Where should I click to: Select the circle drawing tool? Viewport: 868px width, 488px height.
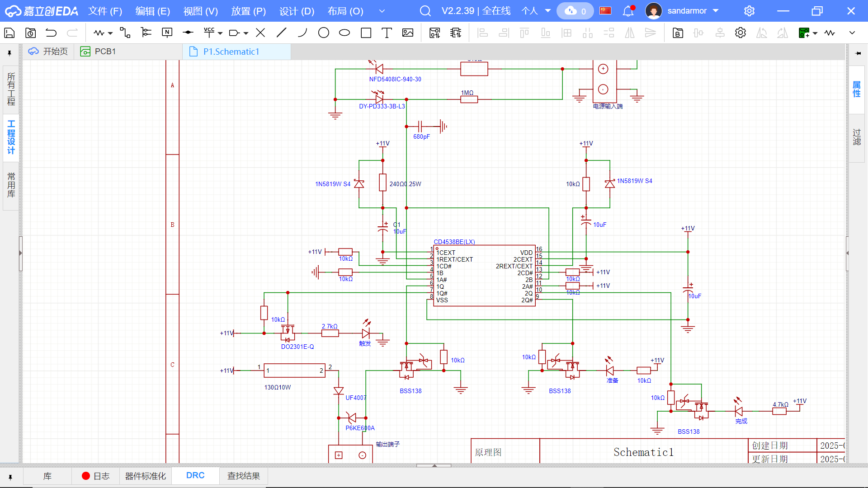pos(323,33)
